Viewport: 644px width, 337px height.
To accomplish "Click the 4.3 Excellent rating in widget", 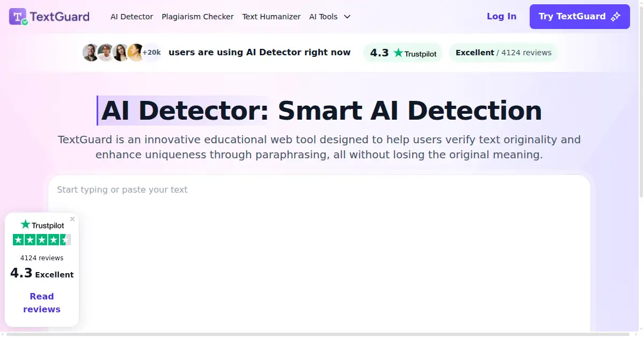I will click(42, 273).
